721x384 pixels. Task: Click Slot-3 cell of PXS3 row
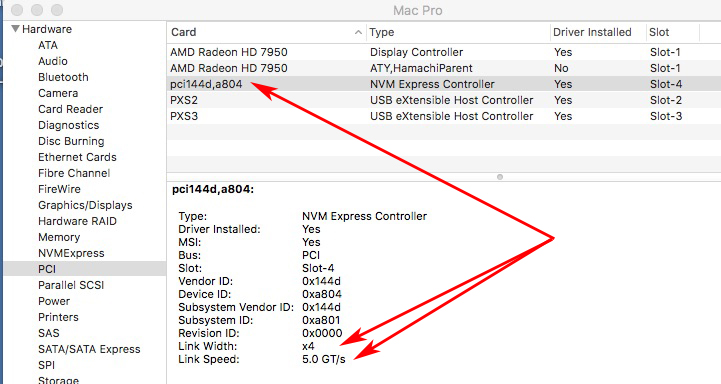point(666,116)
